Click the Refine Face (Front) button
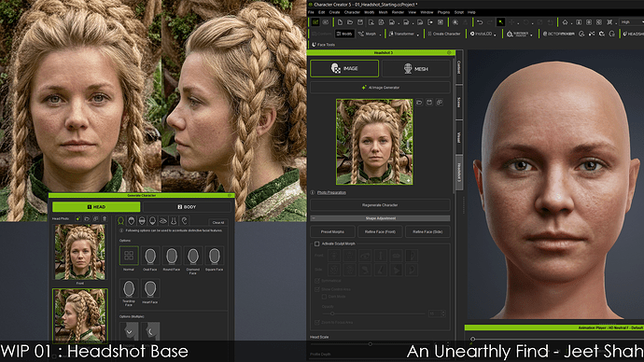Viewport: 644px width, 362px height. (x=380, y=232)
